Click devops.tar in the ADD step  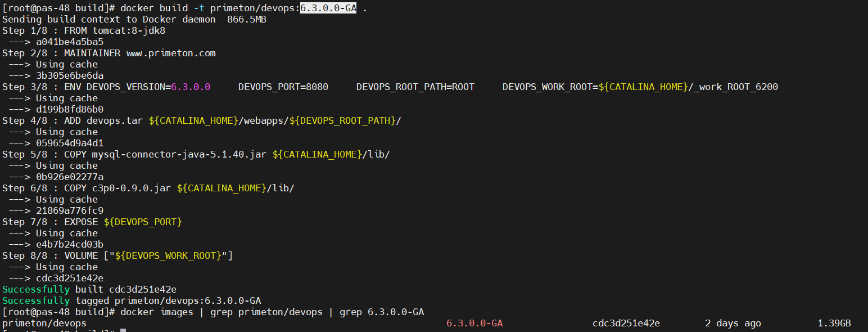(115, 120)
